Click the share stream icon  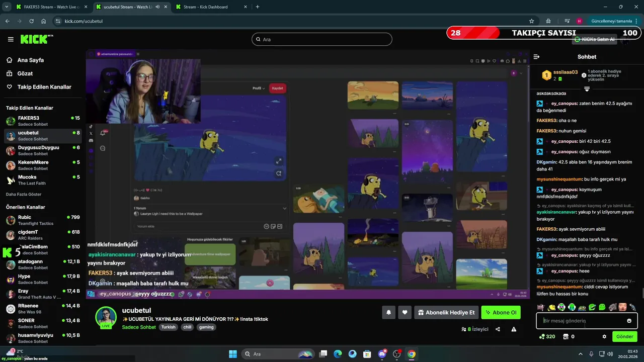(x=498, y=329)
